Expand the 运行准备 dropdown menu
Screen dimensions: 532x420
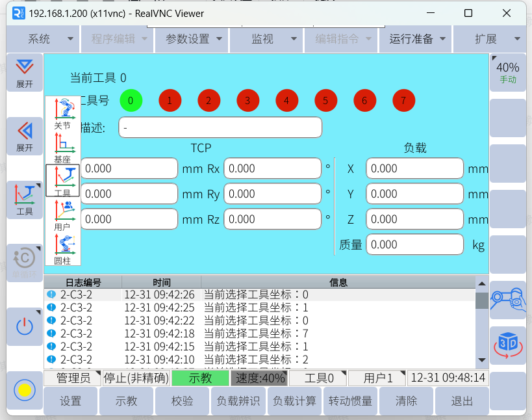tap(418, 39)
